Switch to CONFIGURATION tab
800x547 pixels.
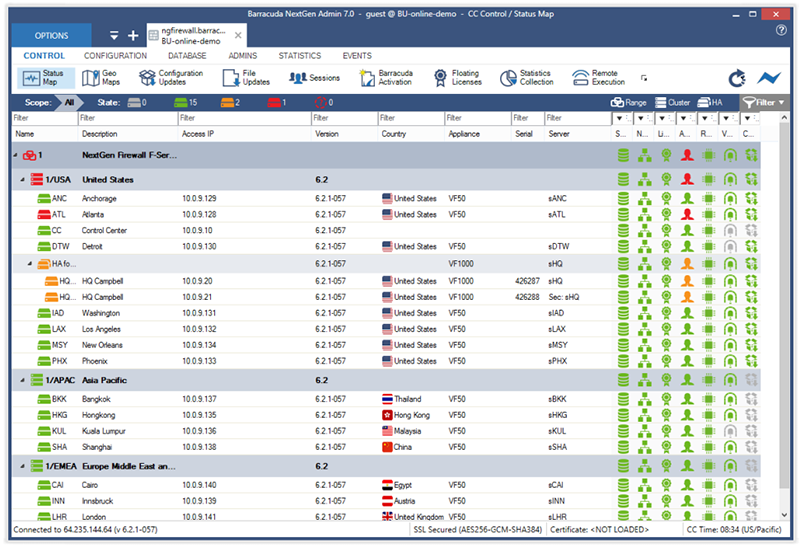coord(115,56)
